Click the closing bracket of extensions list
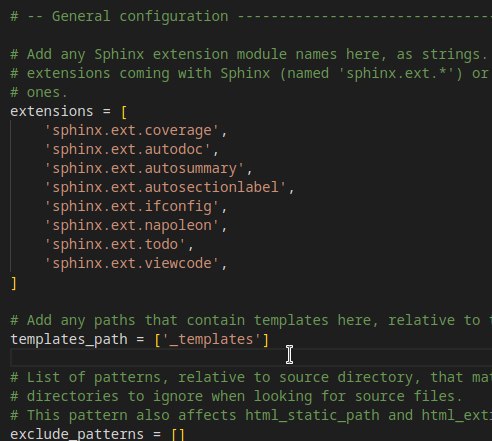492x441 pixels. point(14,283)
